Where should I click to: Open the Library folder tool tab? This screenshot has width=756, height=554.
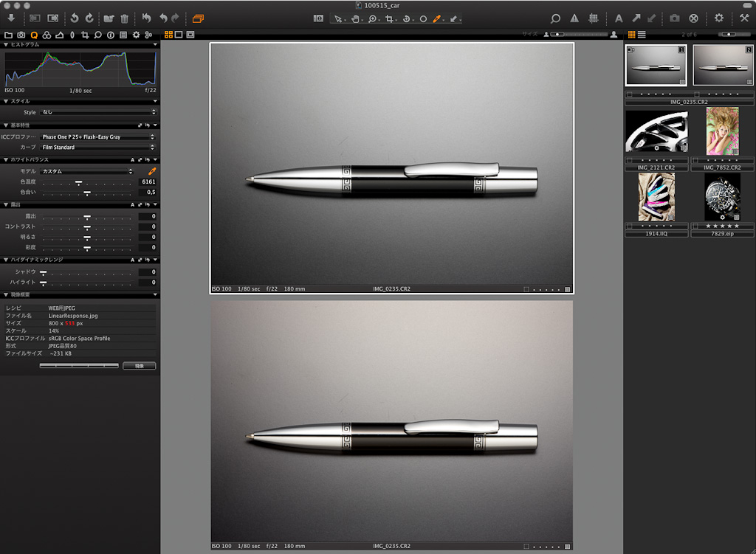8,35
